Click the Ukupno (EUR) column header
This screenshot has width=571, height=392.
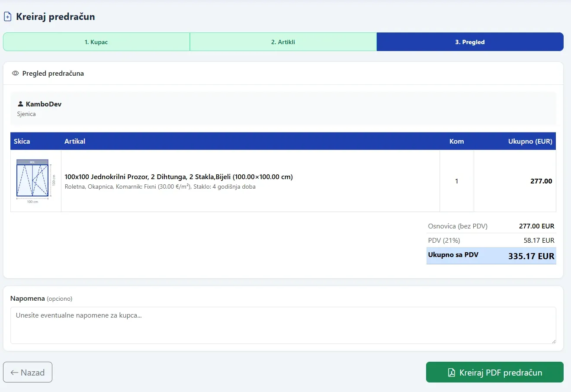[x=530, y=141]
